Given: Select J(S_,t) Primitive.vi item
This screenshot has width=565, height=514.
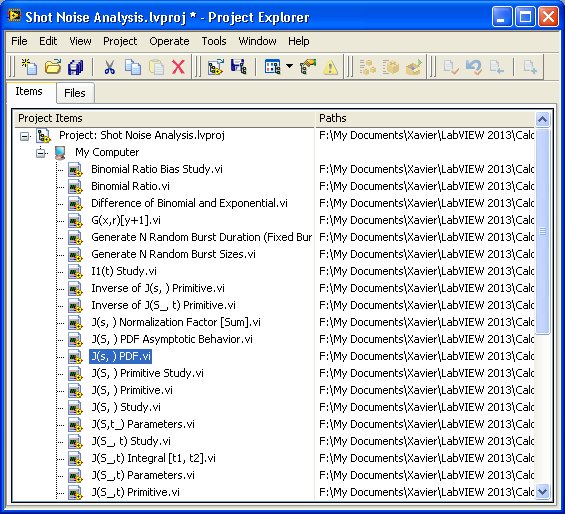Looking at the screenshot, I should [x=135, y=492].
